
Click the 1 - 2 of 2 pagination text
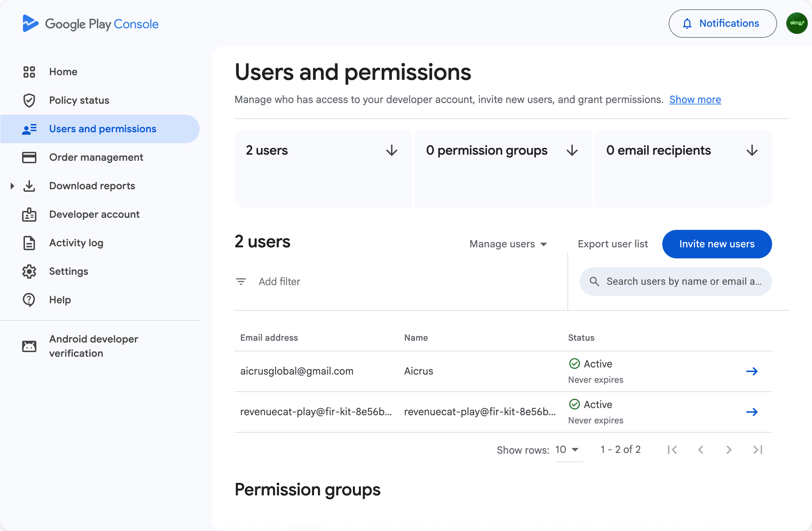pyautogui.click(x=621, y=449)
